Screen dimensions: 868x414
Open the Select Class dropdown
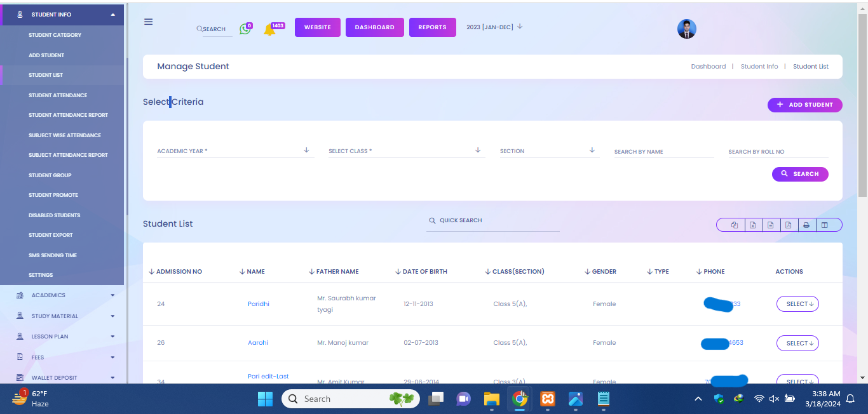coord(405,151)
